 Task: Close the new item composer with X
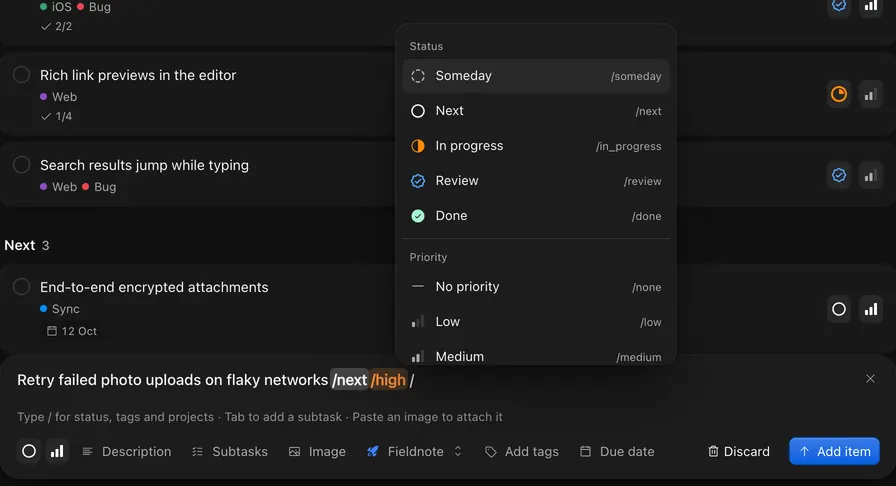tap(870, 379)
